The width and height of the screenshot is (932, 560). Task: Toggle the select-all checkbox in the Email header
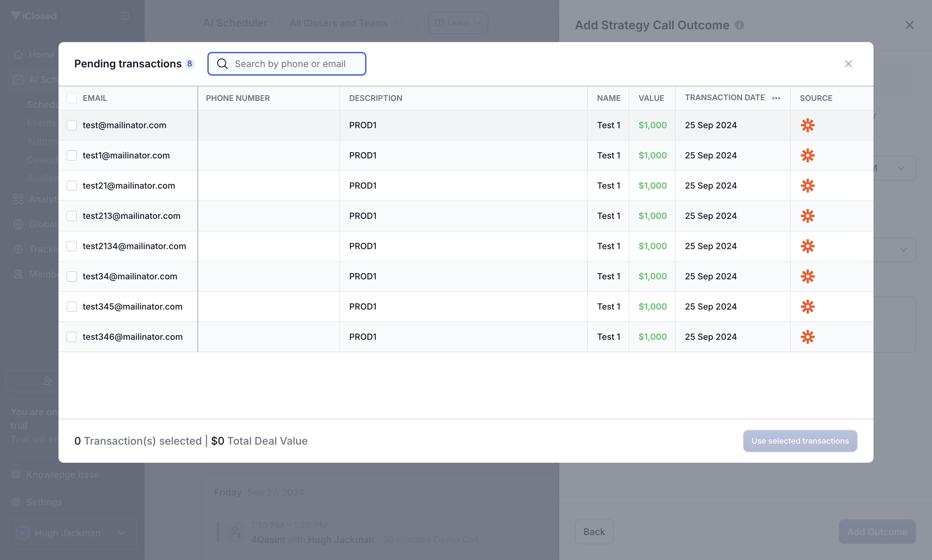click(x=72, y=98)
